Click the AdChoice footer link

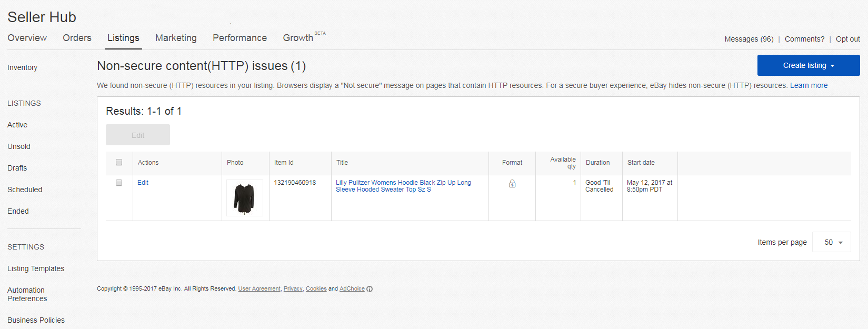tap(352, 288)
